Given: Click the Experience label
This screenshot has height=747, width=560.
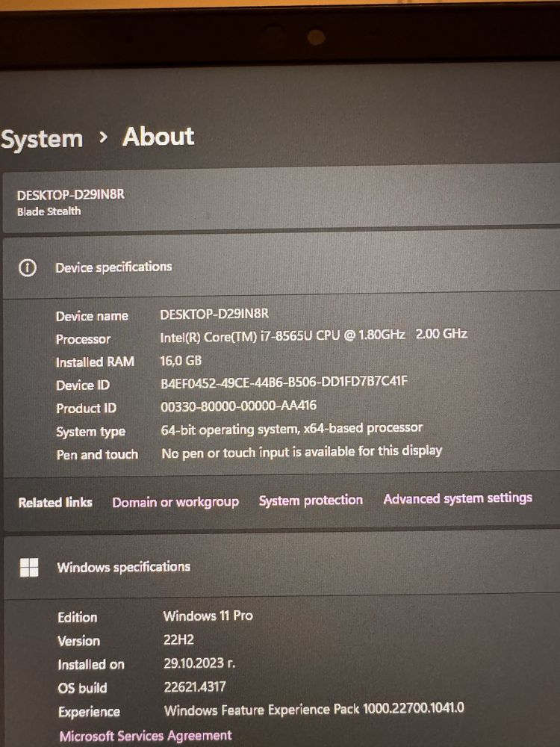Looking at the screenshot, I should click(x=89, y=712).
